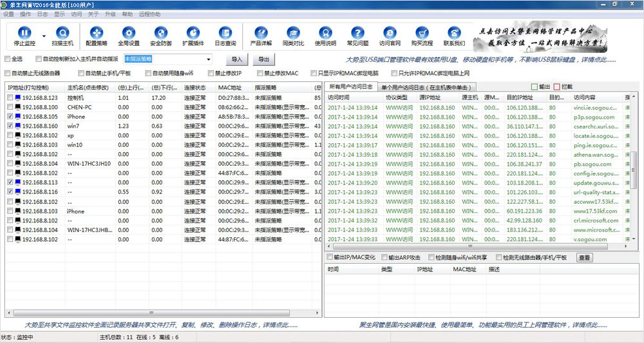Tick the 输出ARP攻击 checkbox

383,257
